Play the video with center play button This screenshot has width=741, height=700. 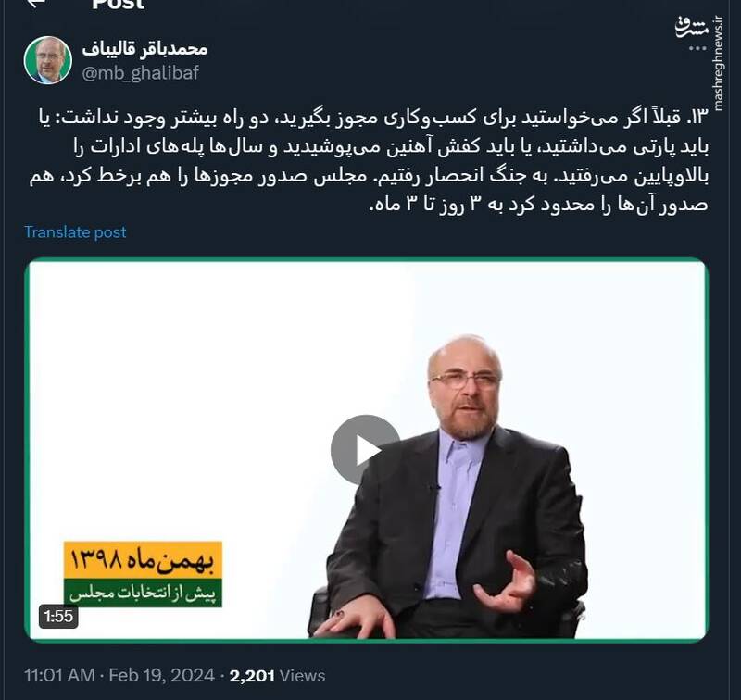click(x=365, y=449)
